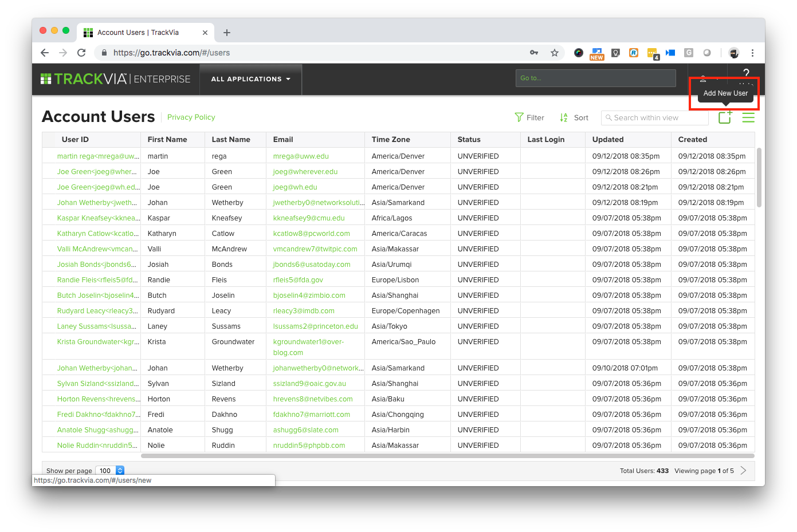Click the search magnifier in Search within view
This screenshot has height=532, width=797.
click(x=609, y=118)
